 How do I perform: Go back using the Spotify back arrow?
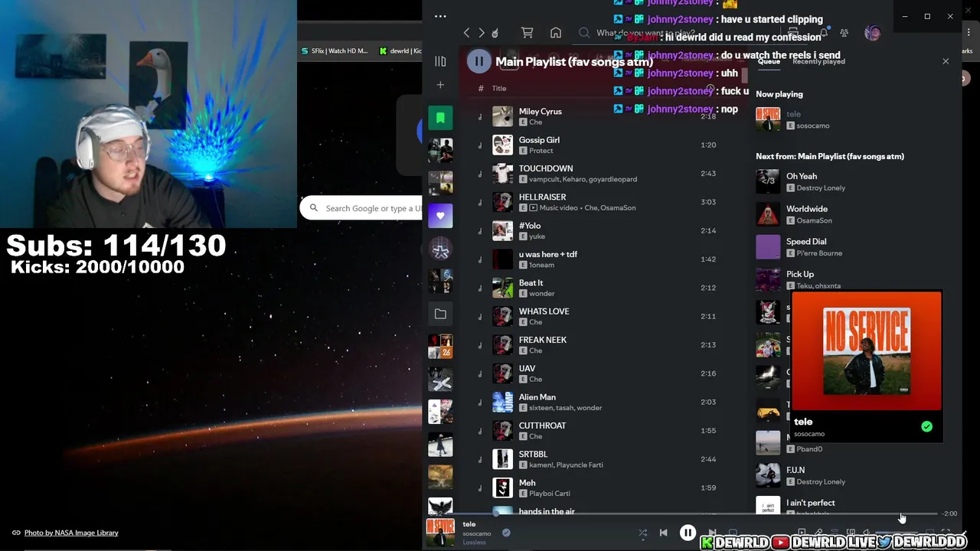tap(466, 33)
